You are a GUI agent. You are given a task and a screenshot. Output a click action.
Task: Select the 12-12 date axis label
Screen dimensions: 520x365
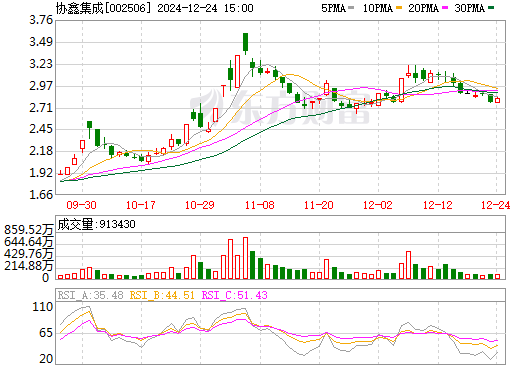click(x=438, y=205)
